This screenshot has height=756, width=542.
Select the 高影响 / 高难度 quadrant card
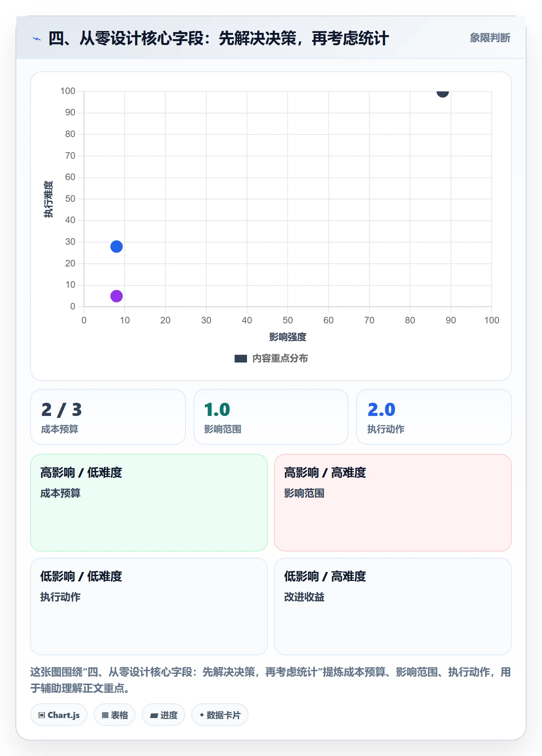click(393, 503)
